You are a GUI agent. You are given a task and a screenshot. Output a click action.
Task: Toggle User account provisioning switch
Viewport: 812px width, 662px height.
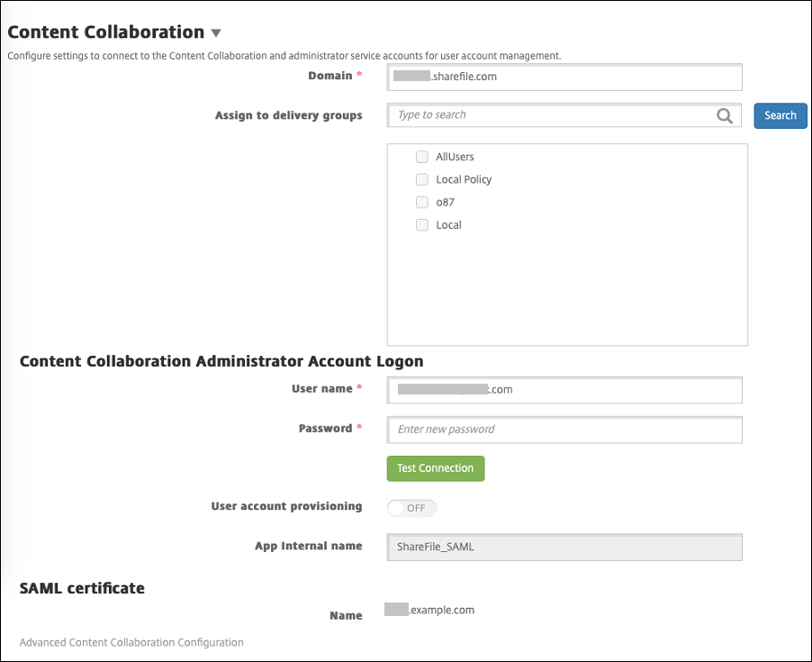(x=411, y=508)
